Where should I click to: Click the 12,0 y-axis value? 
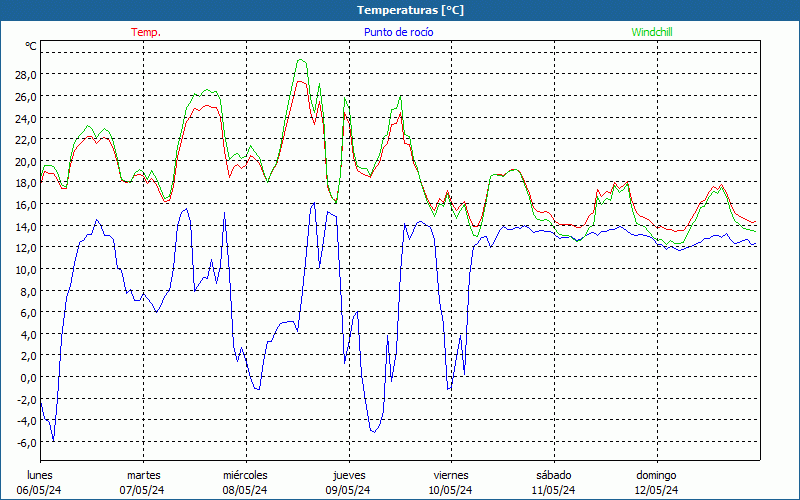[26, 248]
